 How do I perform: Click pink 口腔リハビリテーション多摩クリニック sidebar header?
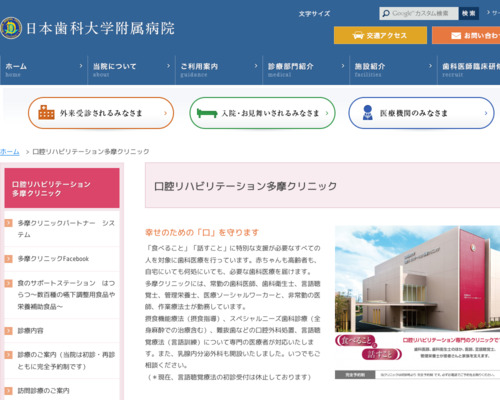pos(62,188)
